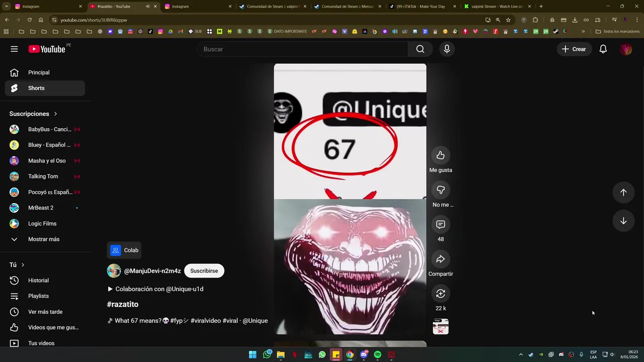Open Pocoyó subscription channel
The width and height of the screenshot is (644, 362).
pyautogui.click(x=45, y=192)
